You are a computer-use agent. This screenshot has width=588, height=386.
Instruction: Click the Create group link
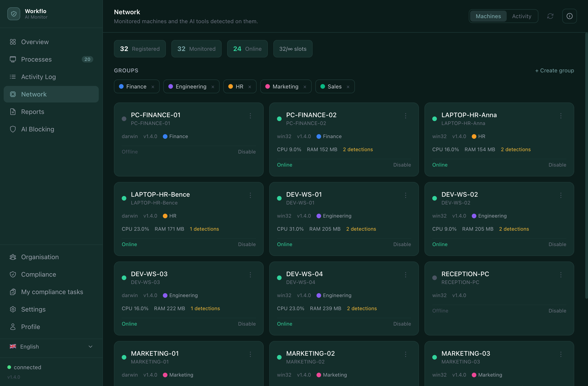(554, 71)
